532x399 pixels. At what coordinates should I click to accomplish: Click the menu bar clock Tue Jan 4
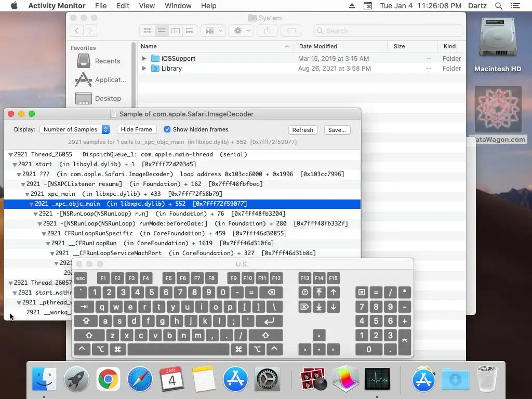tap(420, 6)
